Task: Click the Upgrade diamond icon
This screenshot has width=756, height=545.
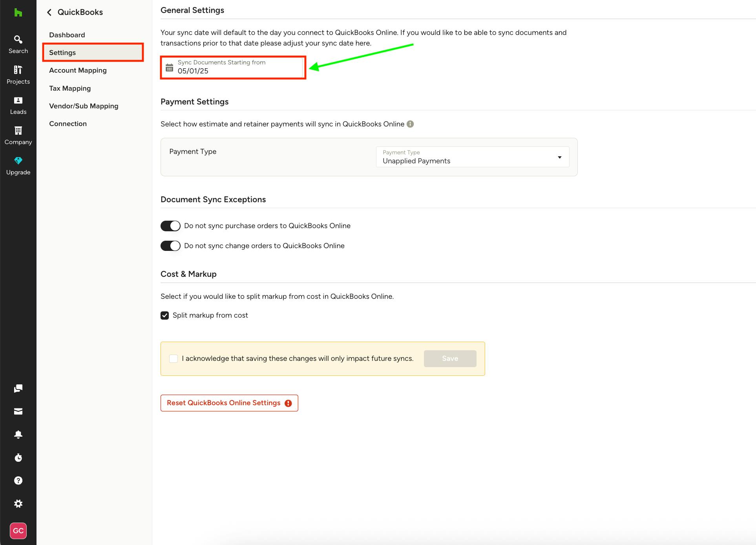Action: [x=18, y=161]
